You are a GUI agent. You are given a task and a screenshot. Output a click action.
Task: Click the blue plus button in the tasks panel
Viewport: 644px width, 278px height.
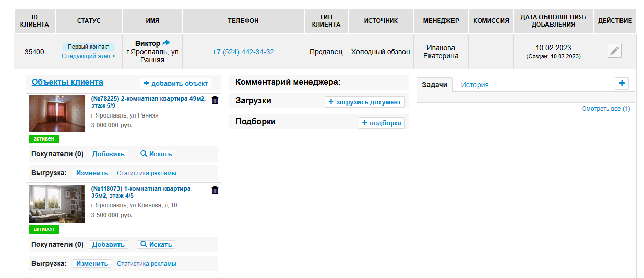pos(622,83)
